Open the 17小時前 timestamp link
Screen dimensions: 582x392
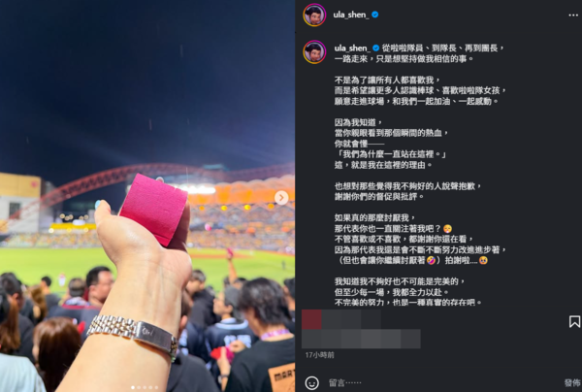[319, 355]
